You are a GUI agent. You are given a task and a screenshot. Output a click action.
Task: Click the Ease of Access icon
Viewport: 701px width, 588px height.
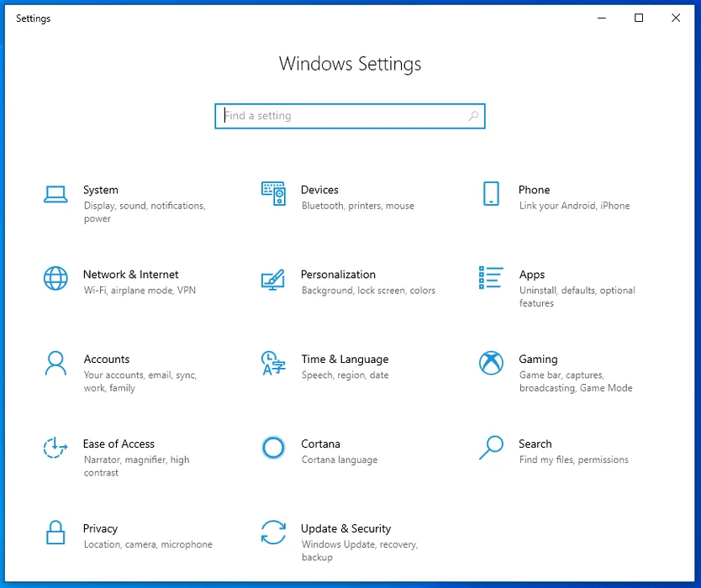(x=55, y=448)
